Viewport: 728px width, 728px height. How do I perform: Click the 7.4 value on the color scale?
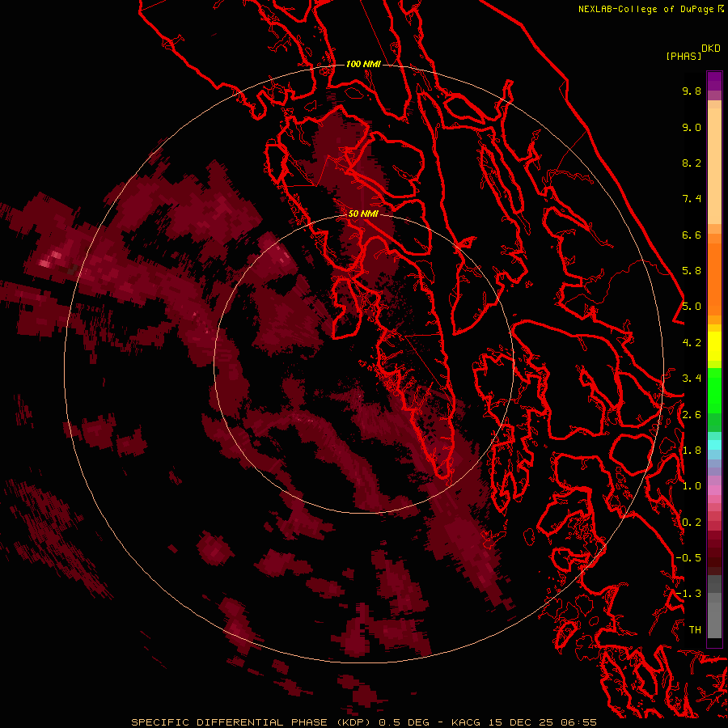[x=692, y=199]
